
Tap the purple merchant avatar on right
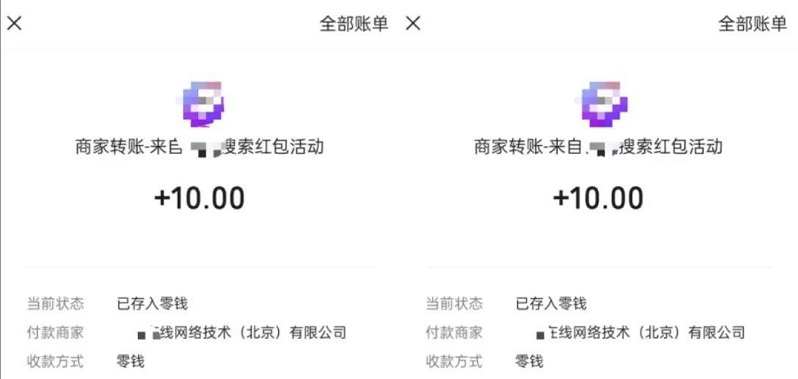pos(602,104)
